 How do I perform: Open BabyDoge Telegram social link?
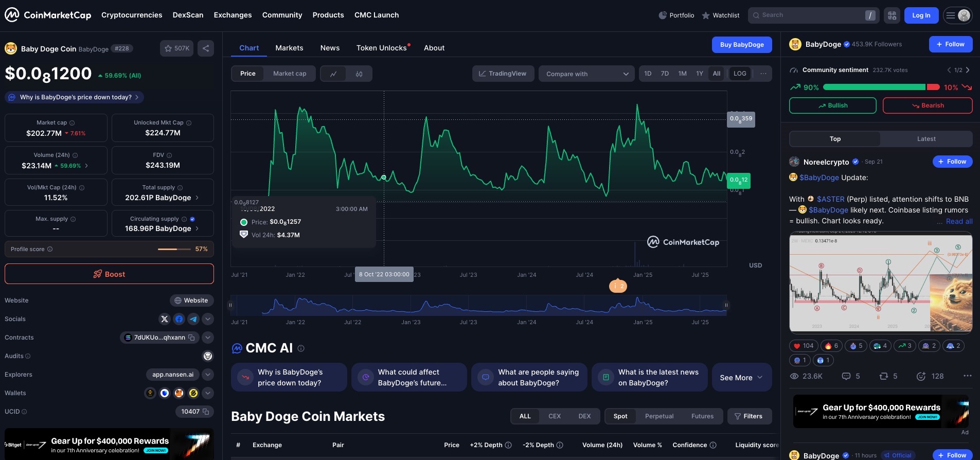click(x=193, y=319)
